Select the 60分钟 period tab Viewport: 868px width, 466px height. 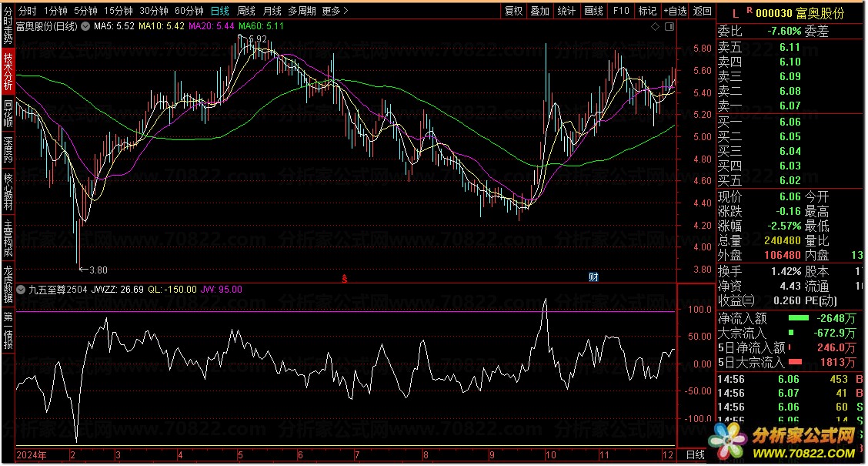pos(189,11)
